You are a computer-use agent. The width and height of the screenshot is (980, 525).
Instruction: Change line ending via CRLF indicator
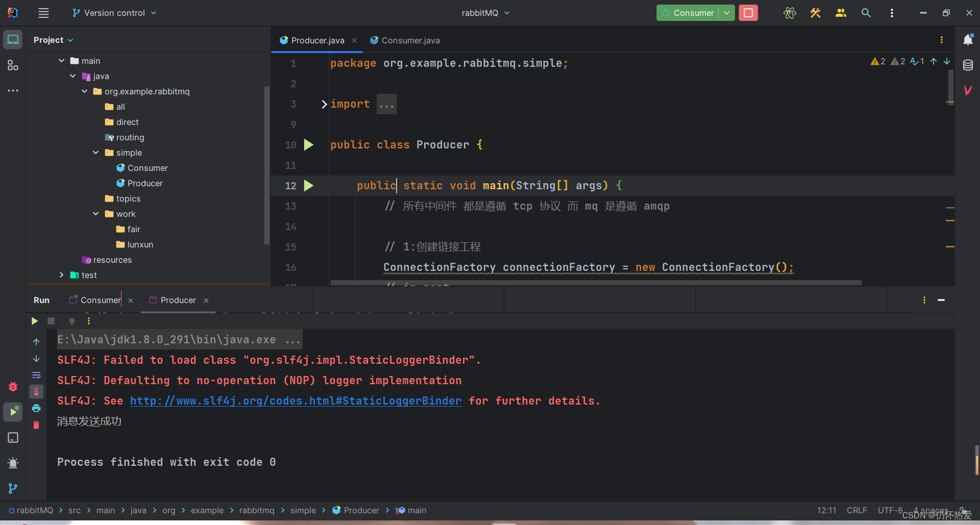pos(857,510)
